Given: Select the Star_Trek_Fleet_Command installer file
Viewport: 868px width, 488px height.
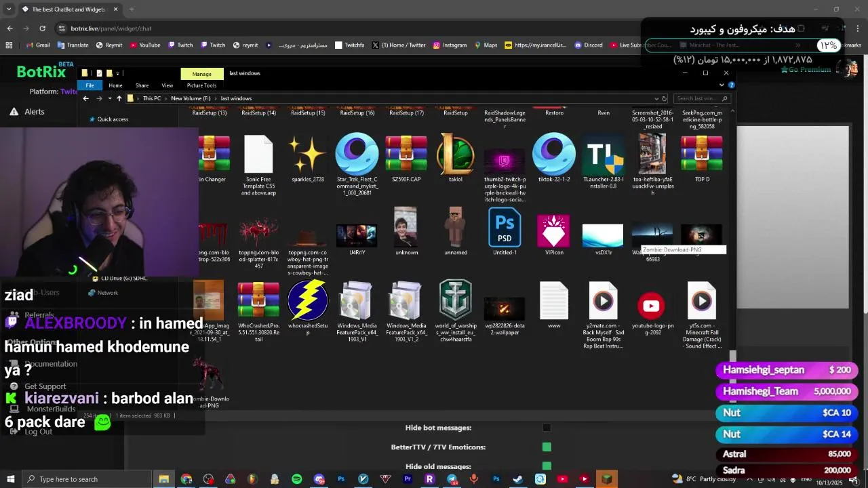Looking at the screenshot, I should (357, 165).
